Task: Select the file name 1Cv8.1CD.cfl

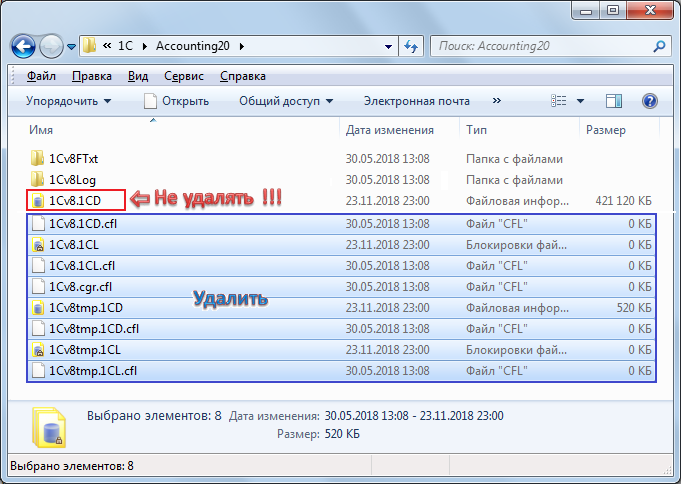Action: pos(83,224)
